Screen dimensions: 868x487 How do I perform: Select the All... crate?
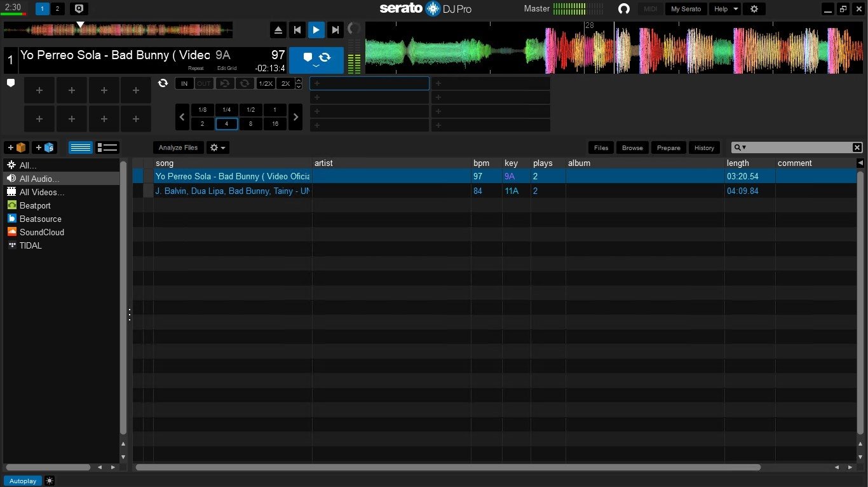pyautogui.click(x=61, y=165)
